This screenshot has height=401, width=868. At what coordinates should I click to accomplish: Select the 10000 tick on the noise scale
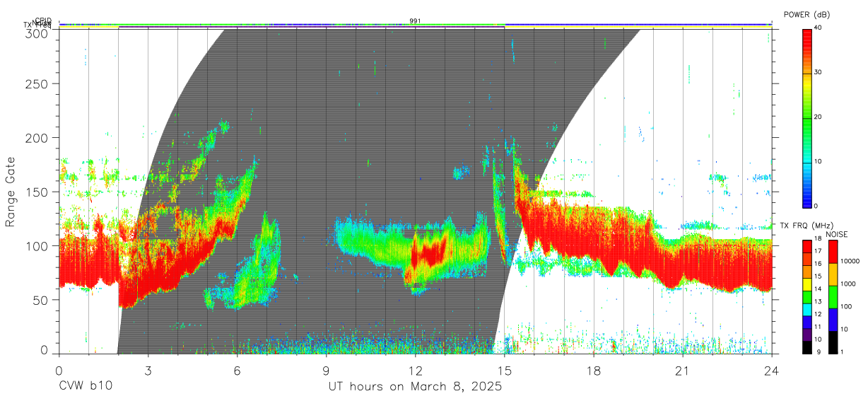(x=851, y=262)
